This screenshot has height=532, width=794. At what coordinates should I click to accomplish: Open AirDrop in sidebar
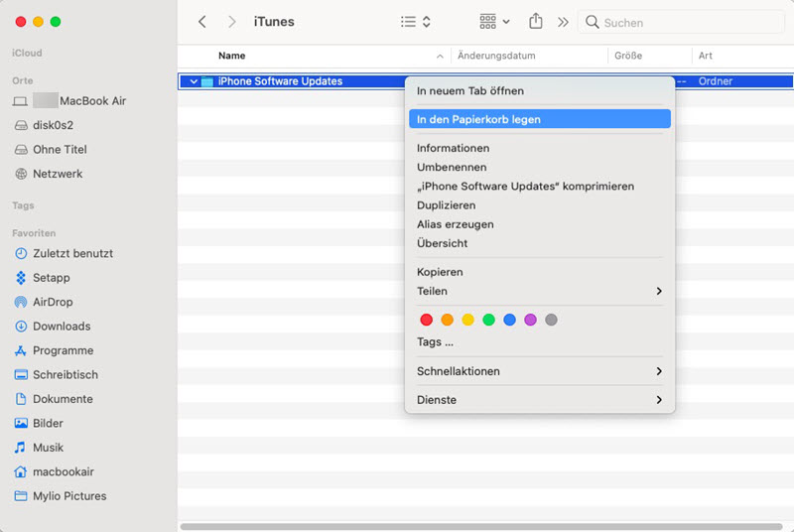click(x=44, y=302)
